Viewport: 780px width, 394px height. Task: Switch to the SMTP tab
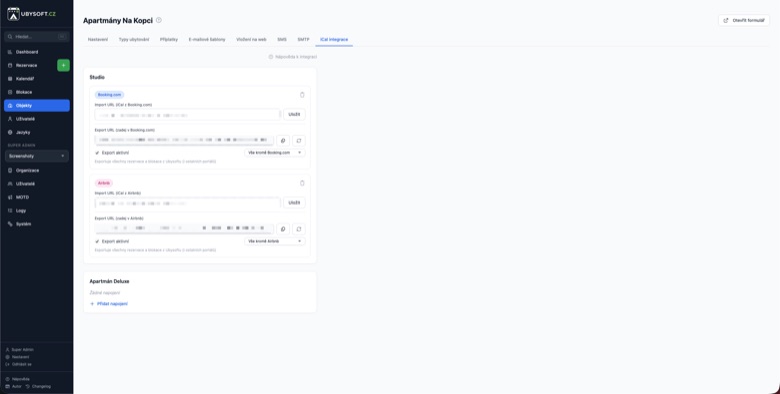coord(303,39)
